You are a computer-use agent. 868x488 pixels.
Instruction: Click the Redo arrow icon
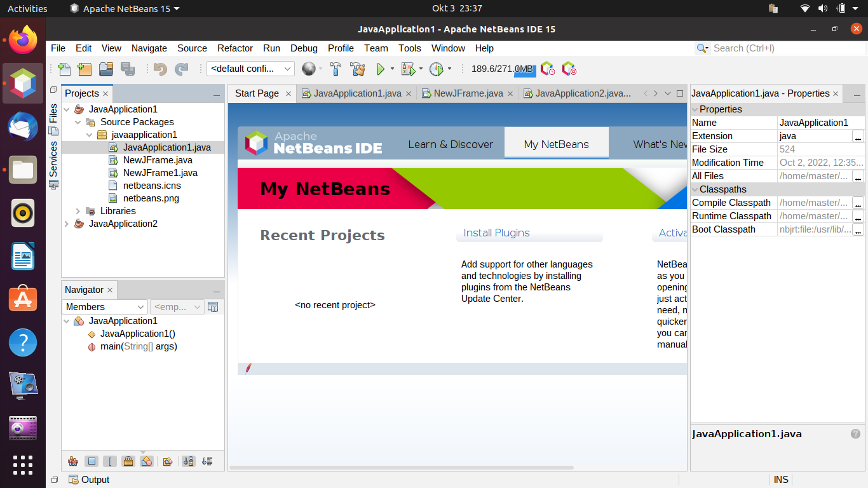[x=182, y=69]
